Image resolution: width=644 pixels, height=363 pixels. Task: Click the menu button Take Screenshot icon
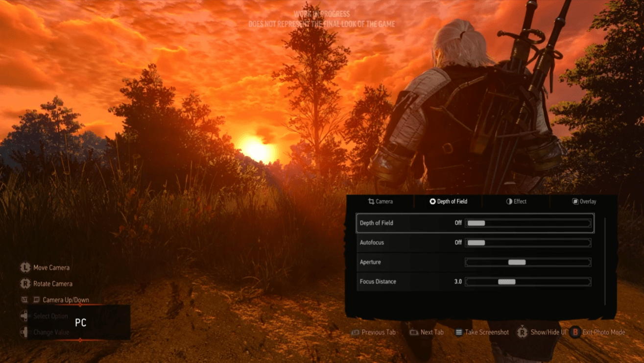point(459,332)
